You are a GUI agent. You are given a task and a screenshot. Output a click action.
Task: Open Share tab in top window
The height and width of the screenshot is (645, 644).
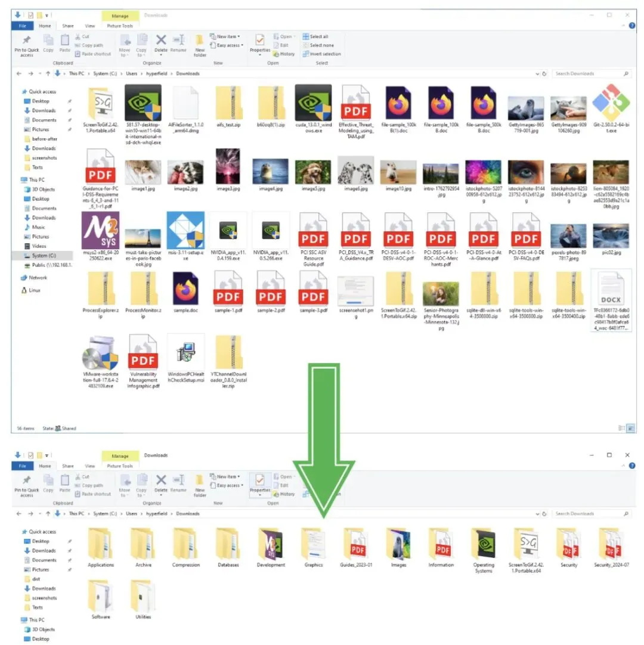coord(68,26)
